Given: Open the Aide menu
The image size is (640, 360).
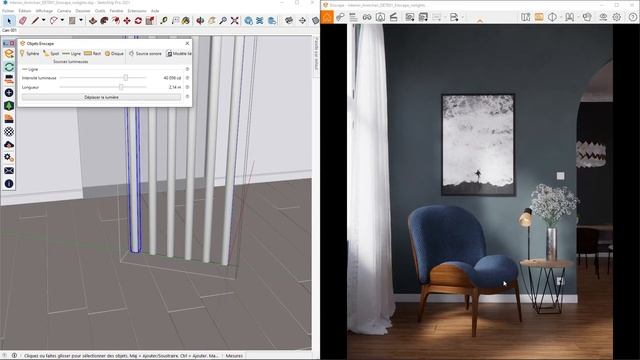Looking at the screenshot, I should pos(155,11).
